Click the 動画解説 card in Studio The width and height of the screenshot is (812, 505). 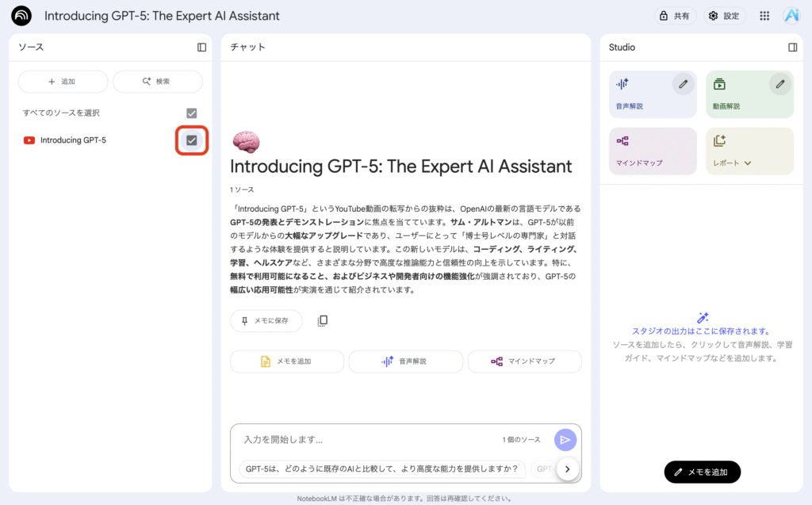click(749, 94)
